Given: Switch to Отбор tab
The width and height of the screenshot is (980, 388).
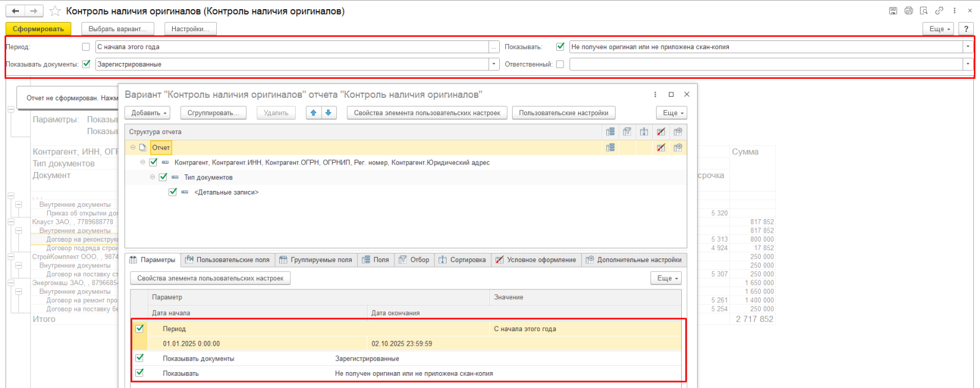Looking at the screenshot, I should (415, 259).
